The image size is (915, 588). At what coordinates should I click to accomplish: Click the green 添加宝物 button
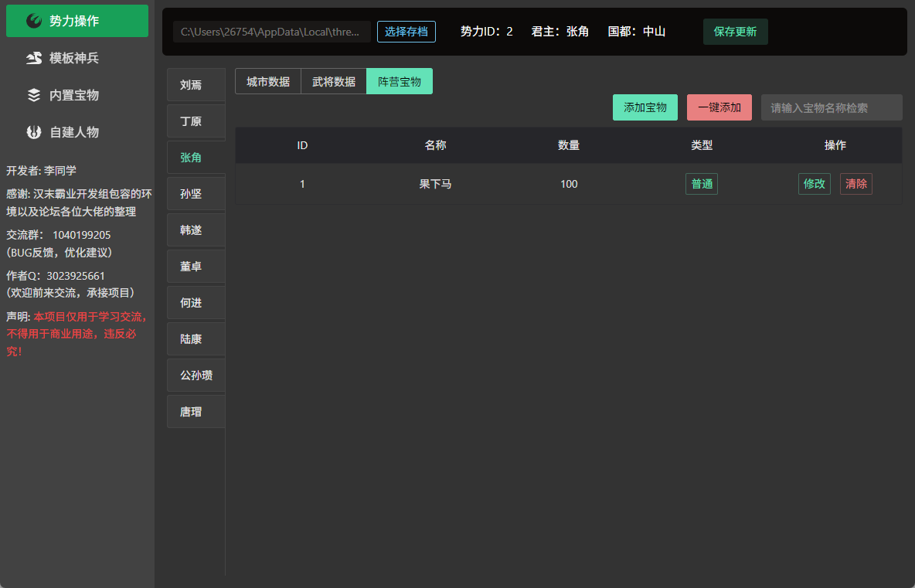tap(645, 107)
